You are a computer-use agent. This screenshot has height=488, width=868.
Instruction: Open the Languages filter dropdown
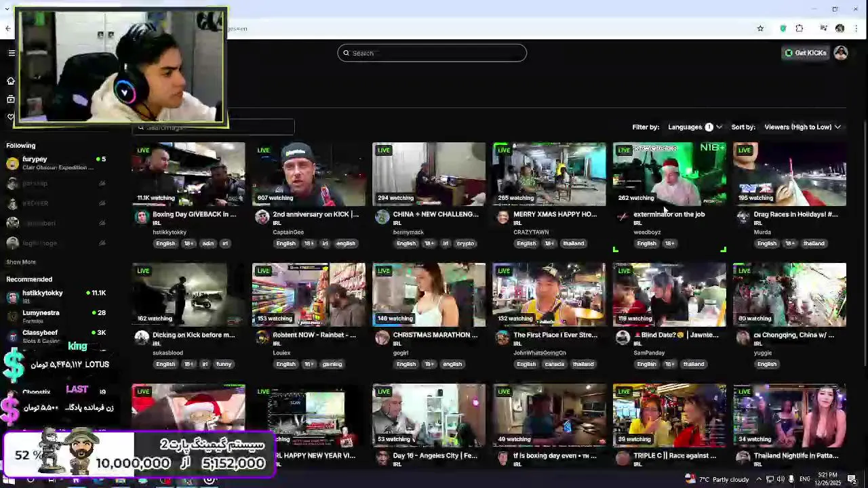[695, 127]
